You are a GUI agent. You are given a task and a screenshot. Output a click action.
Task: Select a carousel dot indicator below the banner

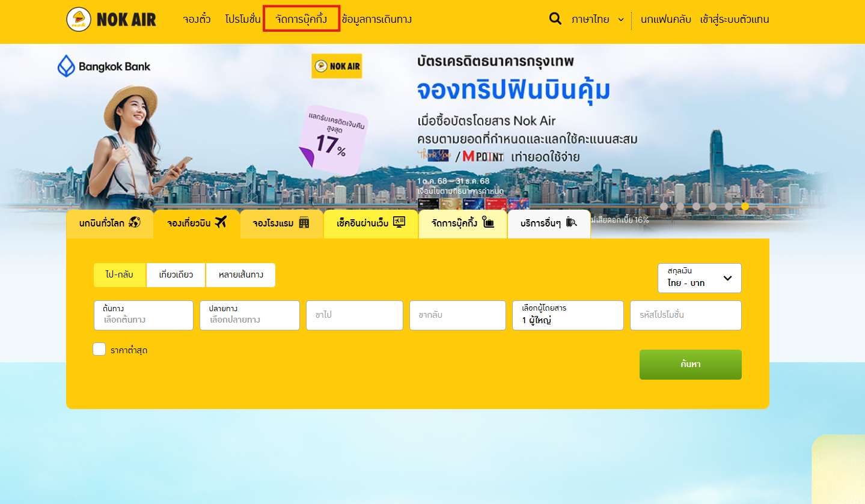745,206
